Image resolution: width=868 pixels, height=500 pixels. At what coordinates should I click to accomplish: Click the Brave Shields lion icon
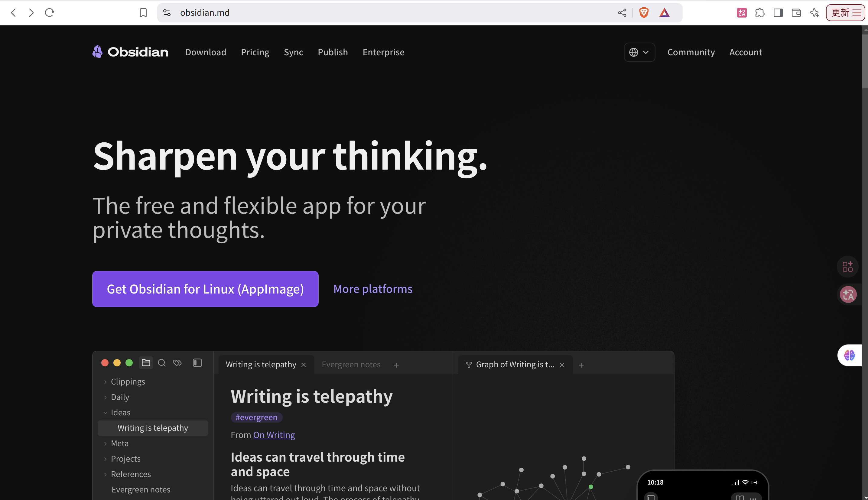(644, 13)
